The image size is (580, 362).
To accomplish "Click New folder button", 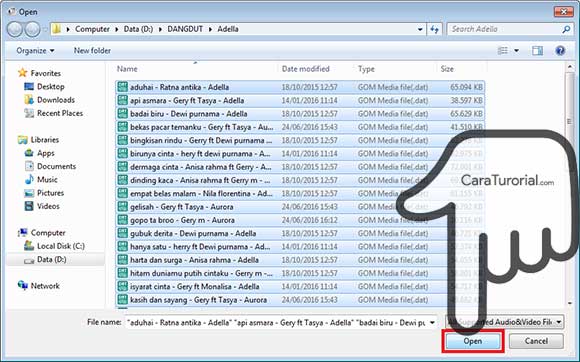I will [92, 51].
